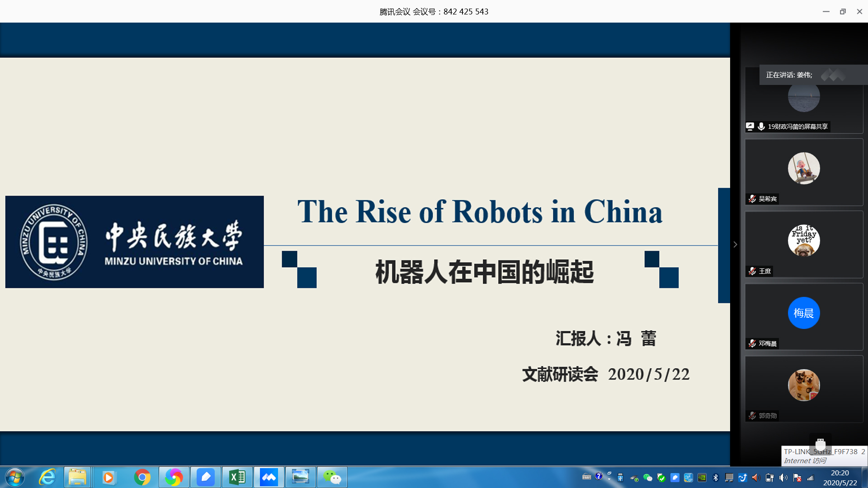Toggle 吴希宾's muted microphone icon

[x=752, y=199]
